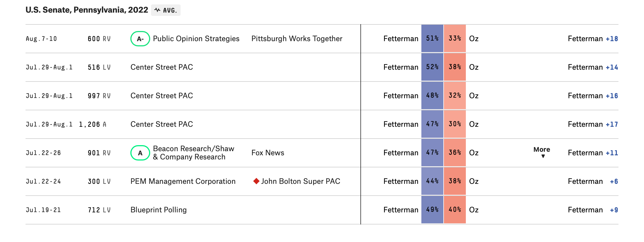Image resolution: width=644 pixels, height=242 pixels.
Task: Expand the More dropdown arrow
Action: click(x=543, y=156)
